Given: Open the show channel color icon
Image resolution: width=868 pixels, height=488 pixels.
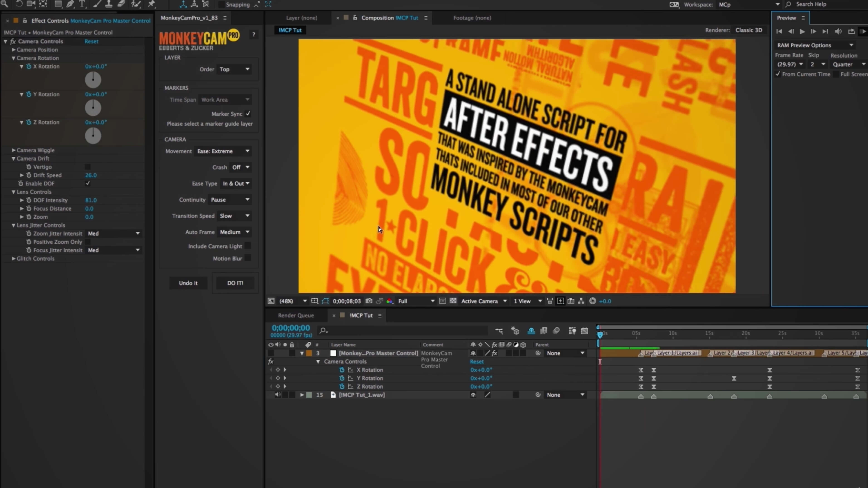Looking at the screenshot, I should tap(390, 301).
